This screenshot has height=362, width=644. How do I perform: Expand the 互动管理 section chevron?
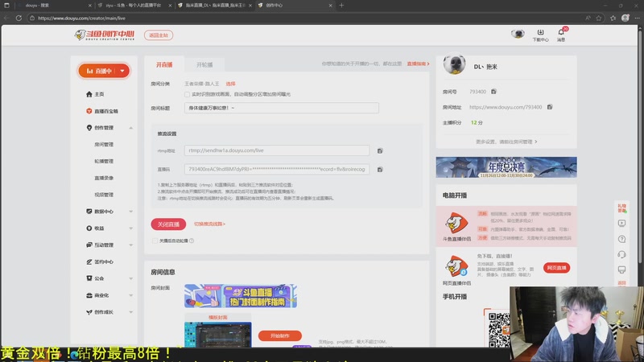pyautogui.click(x=130, y=245)
